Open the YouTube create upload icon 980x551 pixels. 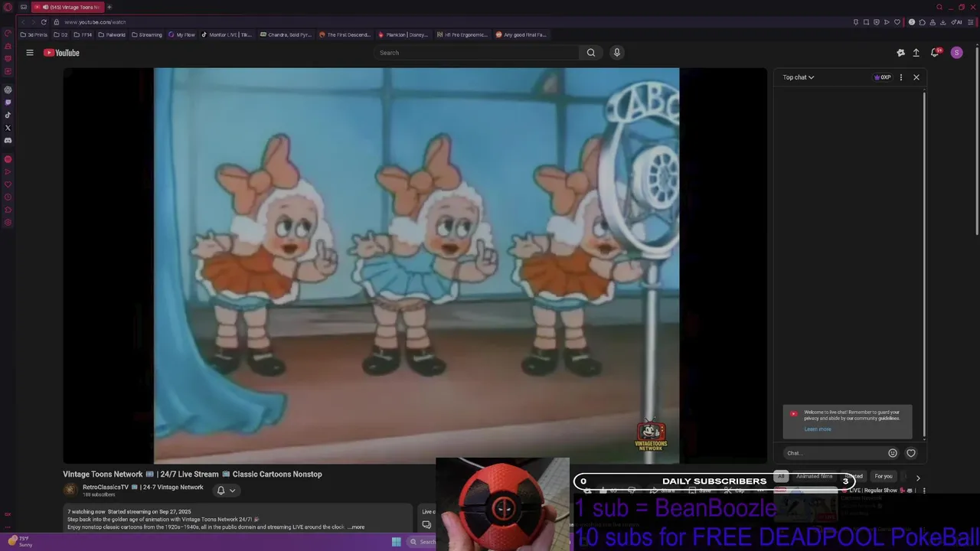pos(916,53)
